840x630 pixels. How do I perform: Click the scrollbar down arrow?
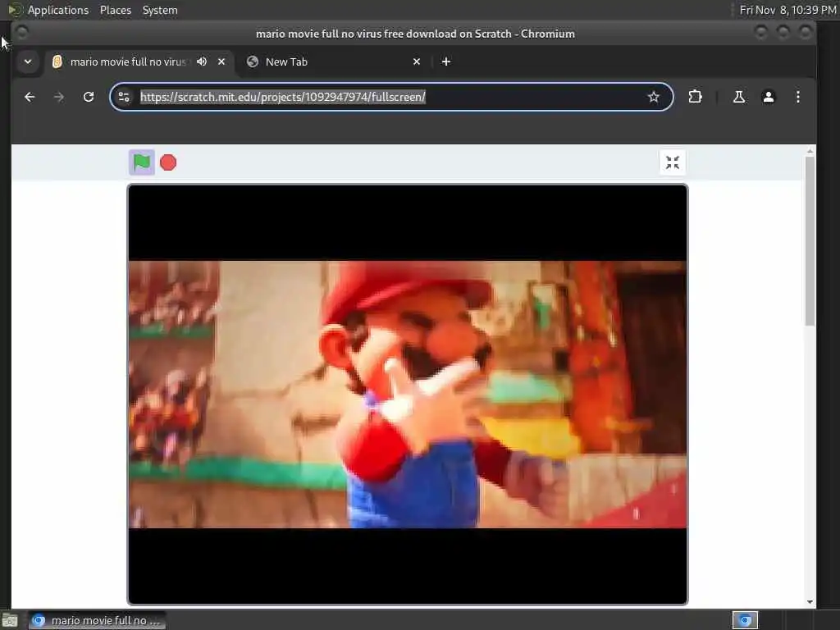[810, 601]
